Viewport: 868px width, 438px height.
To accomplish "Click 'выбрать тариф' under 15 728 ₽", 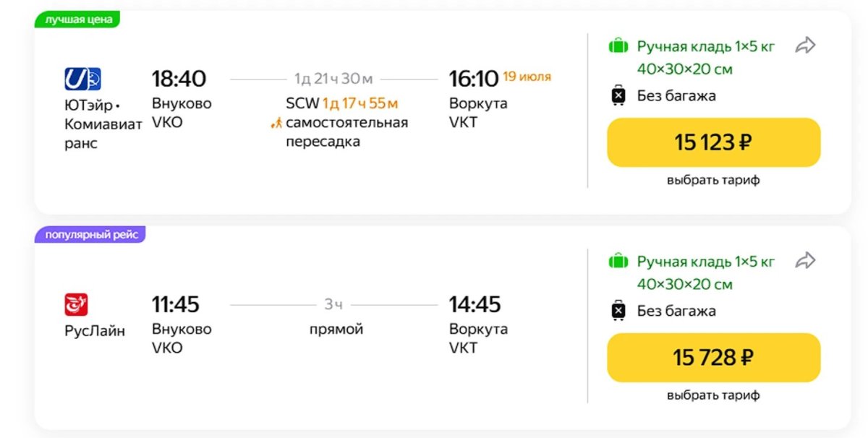I will [x=713, y=395].
